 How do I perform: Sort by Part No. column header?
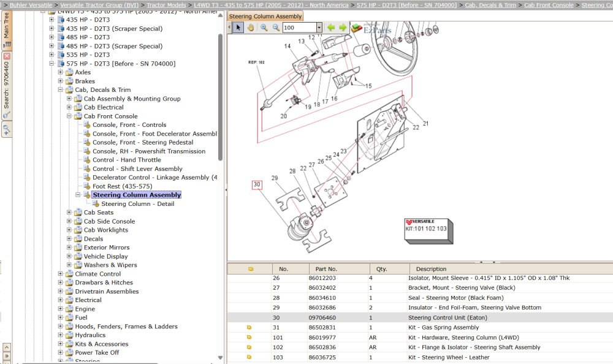click(x=338, y=268)
